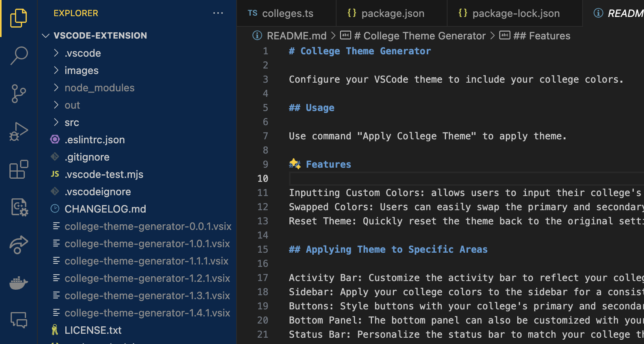Click the 'Use command "Apply College Theme"' line
The image size is (644, 344).
tap(428, 136)
